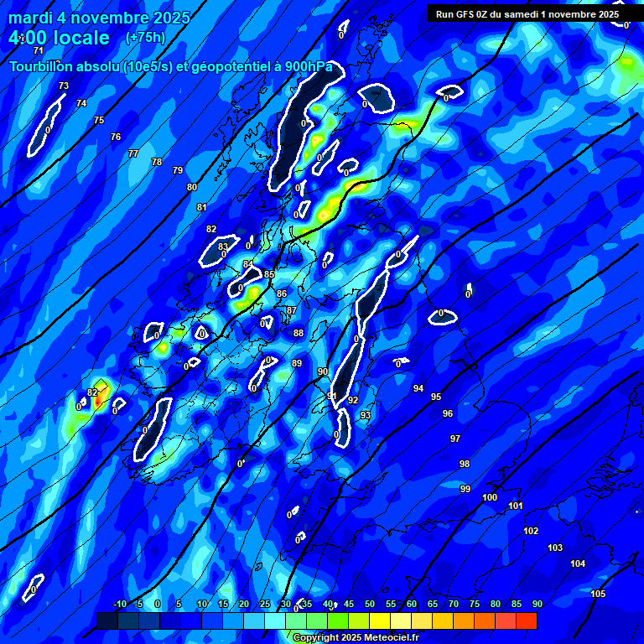Click the -10 value label on legend
This screenshot has height=644, width=644.
point(119,604)
